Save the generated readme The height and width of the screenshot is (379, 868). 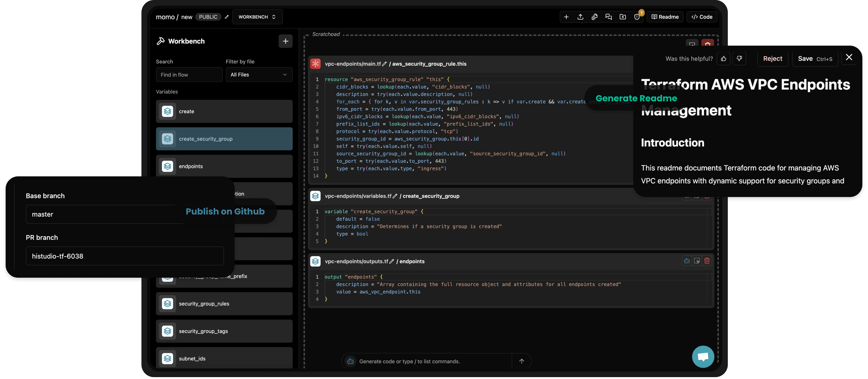click(814, 59)
